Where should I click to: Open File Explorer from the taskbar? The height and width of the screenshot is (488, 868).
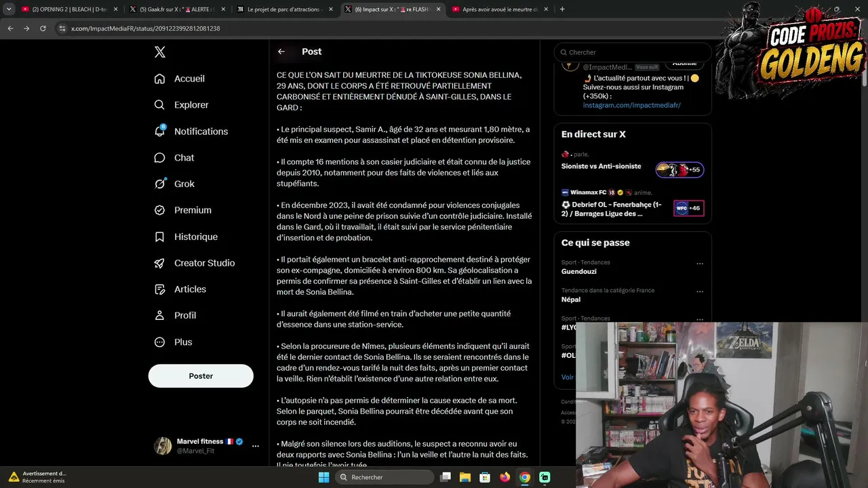[465, 477]
